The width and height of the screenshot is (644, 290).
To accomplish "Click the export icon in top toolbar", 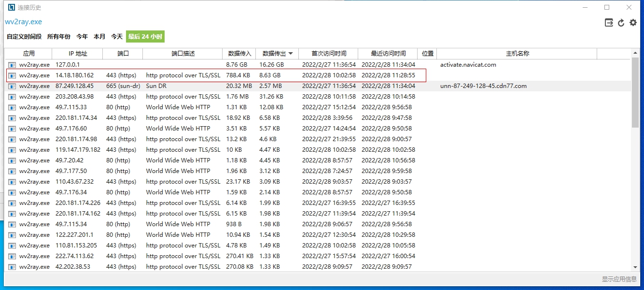I will pyautogui.click(x=609, y=22).
